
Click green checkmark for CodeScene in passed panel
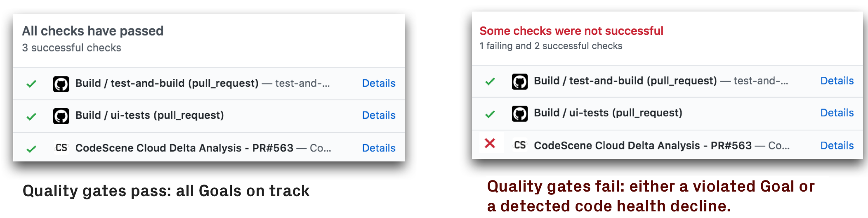(x=31, y=149)
